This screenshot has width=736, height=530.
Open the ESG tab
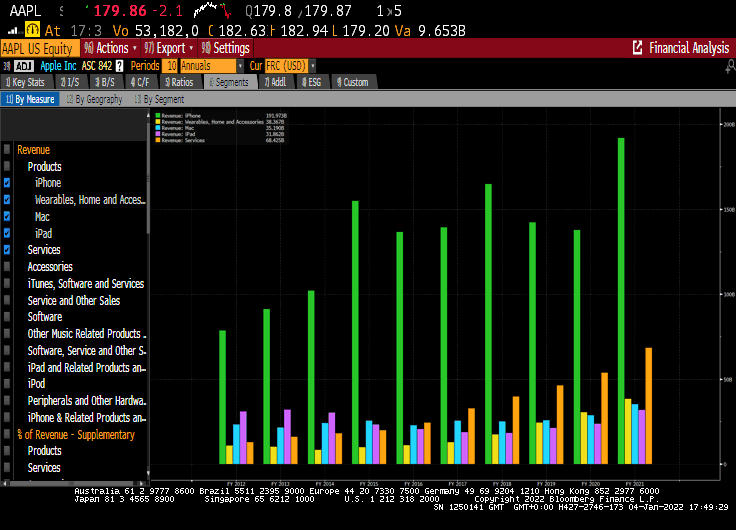311,82
